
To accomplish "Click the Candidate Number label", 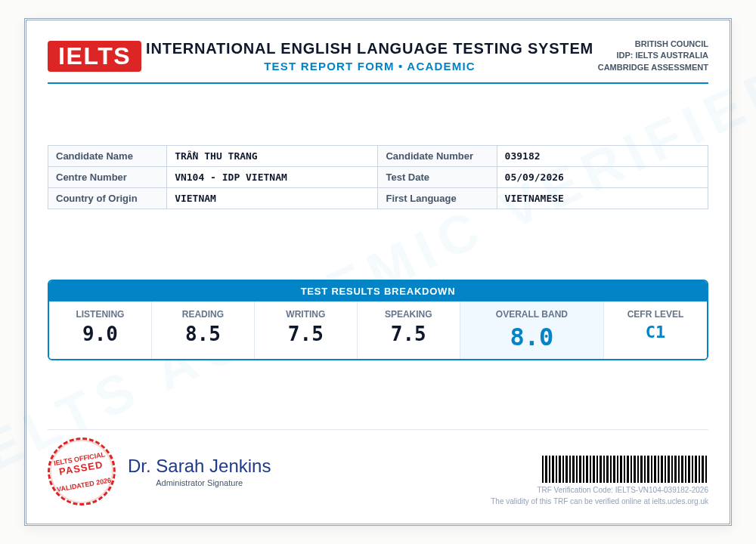I will tap(429, 156).
